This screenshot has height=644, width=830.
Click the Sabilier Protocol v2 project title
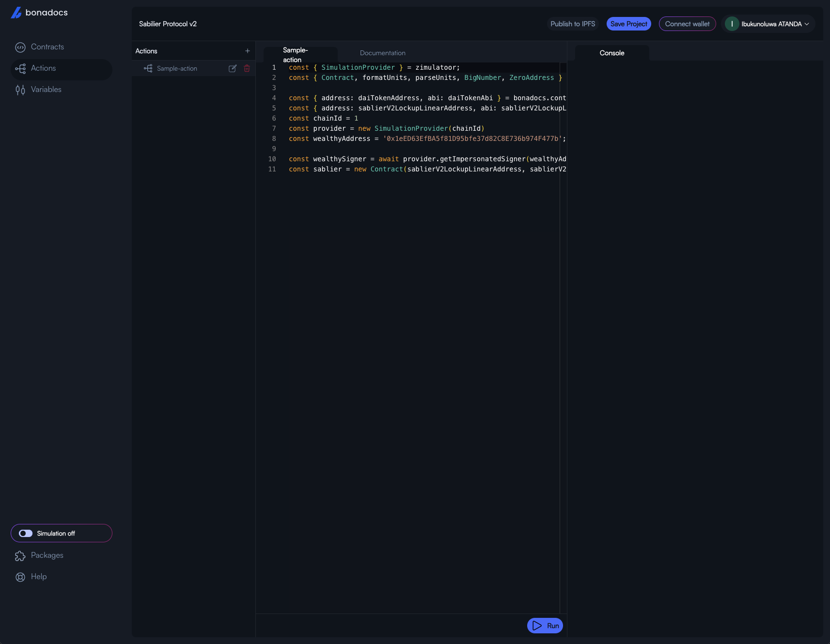click(x=168, y=24)
